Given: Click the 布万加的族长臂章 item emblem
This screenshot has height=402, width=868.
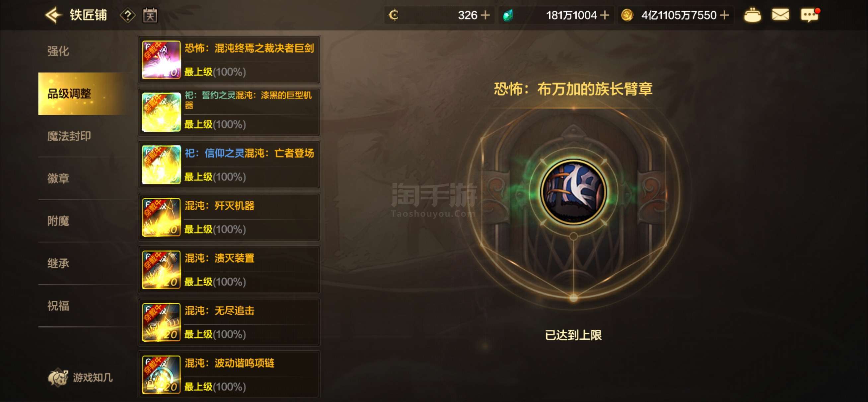Looking at the screenshot, I should click(x=573, y=192).
